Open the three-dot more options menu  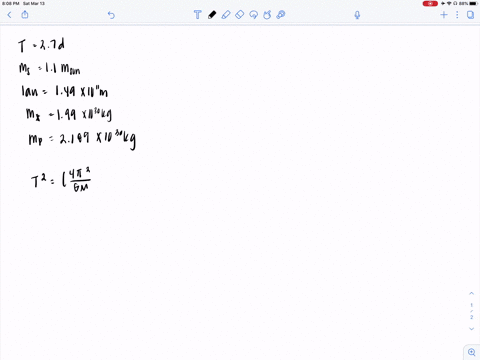pos(457,15)
